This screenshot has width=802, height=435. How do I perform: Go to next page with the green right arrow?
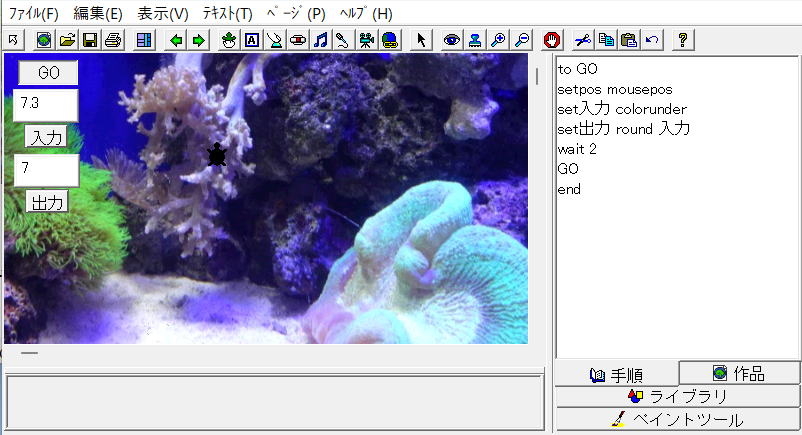(x=198, y=39)
